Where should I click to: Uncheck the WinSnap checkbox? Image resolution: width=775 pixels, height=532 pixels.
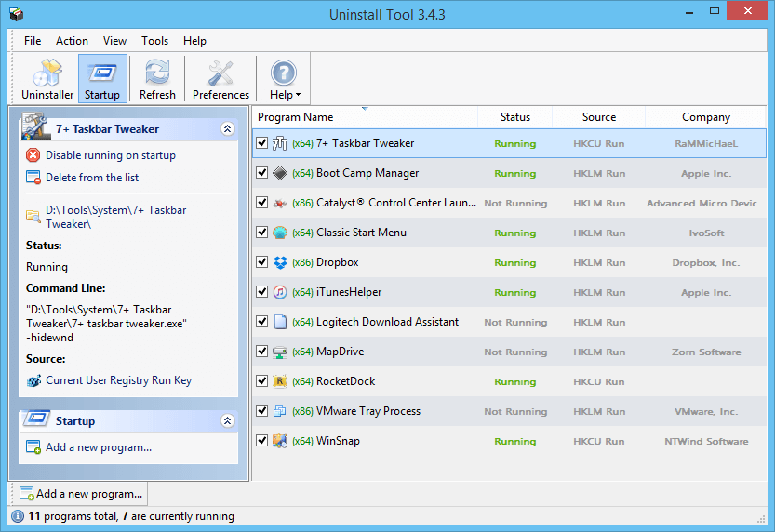(262, 441)
